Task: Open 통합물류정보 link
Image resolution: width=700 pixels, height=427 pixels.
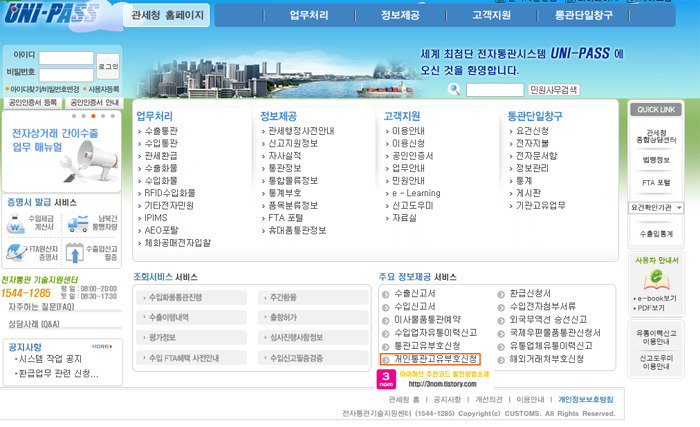Action: tap(293, 181)
